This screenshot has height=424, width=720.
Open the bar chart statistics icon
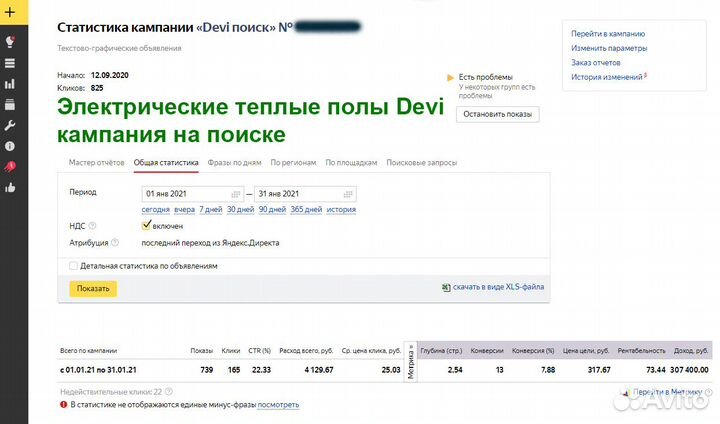coord(10,84)
